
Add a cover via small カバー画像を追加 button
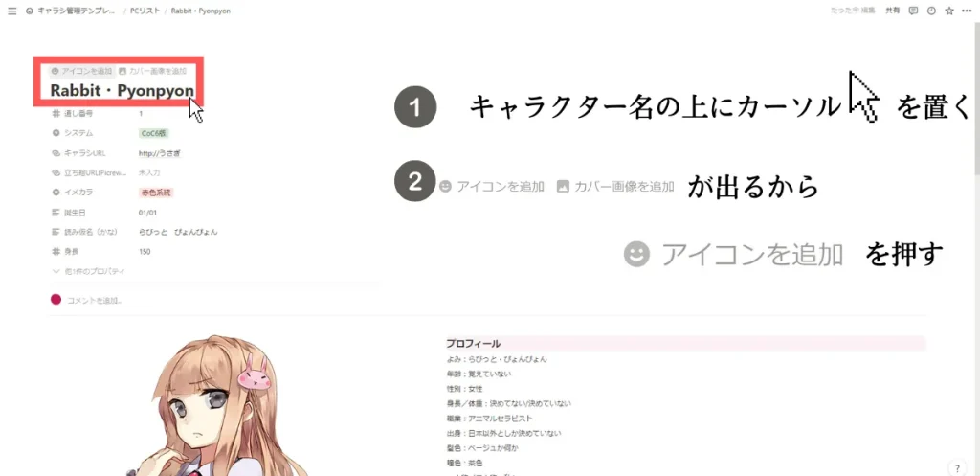coord(152,71)
